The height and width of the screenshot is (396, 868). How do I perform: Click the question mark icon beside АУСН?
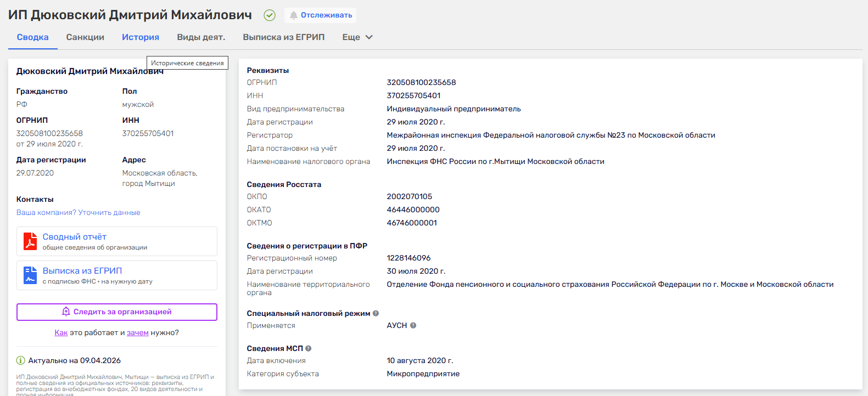(x=413, y=326)
